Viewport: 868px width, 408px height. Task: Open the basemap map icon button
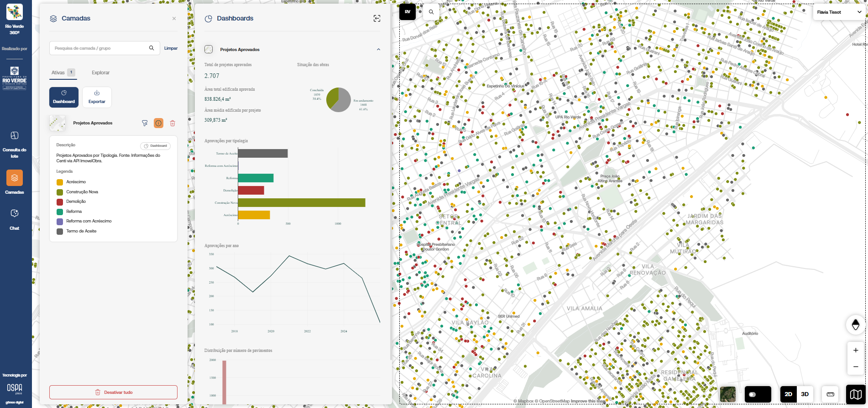[856, 394]
